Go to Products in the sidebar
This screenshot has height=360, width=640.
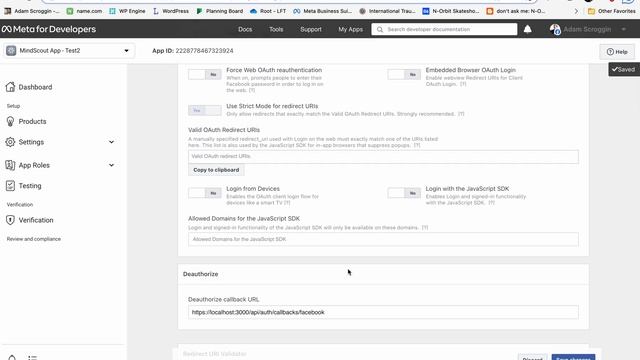(32, 121)
